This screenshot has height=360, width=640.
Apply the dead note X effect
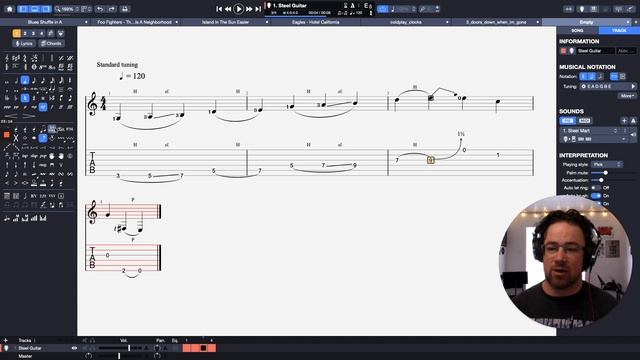[x=16, y=138]
